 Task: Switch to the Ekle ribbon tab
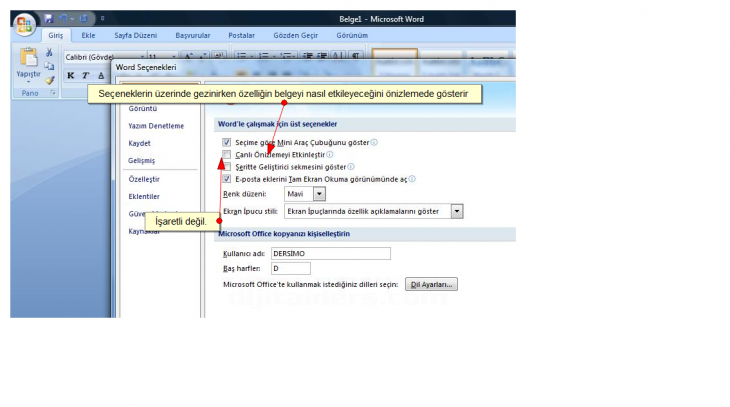[88, 35]
